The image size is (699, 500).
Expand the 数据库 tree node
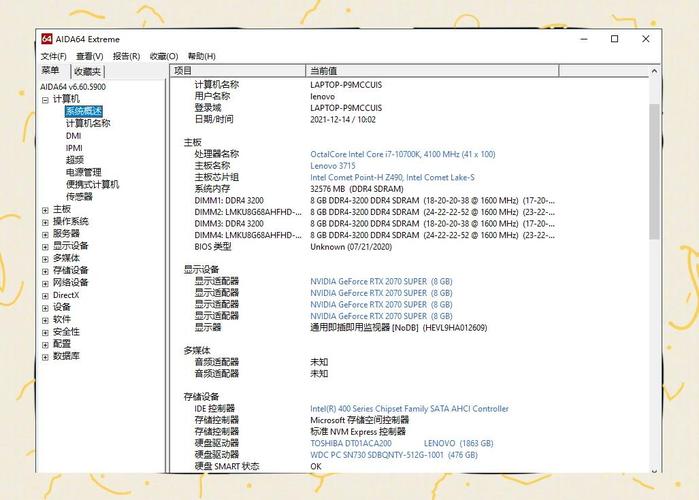coord(45,357)
